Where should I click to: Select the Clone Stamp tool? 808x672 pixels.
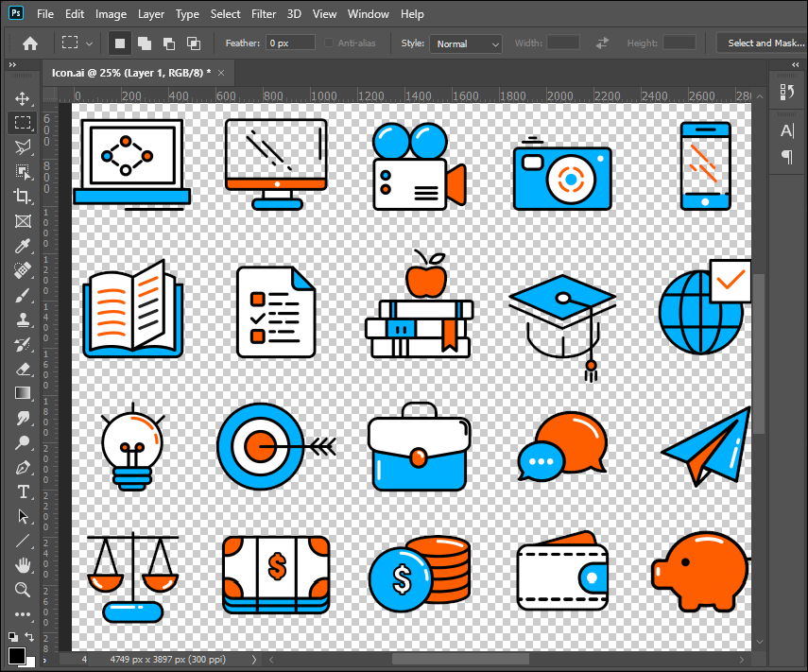pyautogui.click(x=23, y=320)
